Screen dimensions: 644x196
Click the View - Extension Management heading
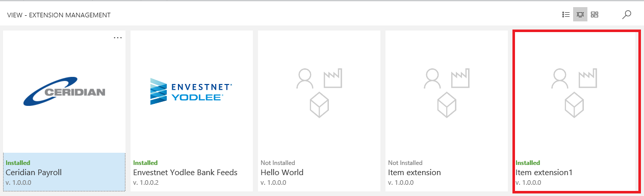tap(59, 15)
